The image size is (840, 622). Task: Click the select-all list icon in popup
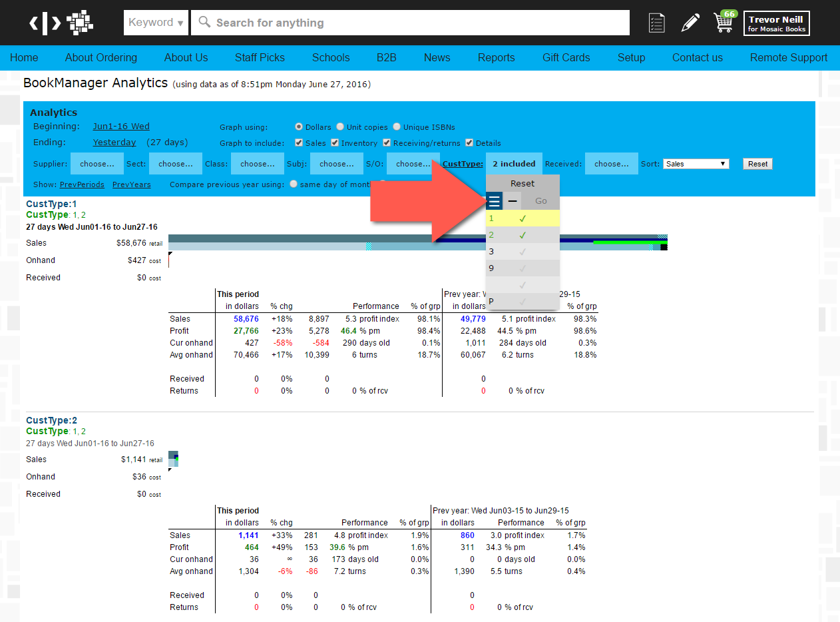494,200
